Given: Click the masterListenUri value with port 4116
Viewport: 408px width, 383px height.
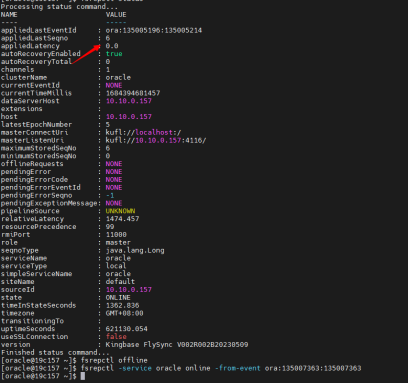Looking at the screenshot, I should 156,140.
